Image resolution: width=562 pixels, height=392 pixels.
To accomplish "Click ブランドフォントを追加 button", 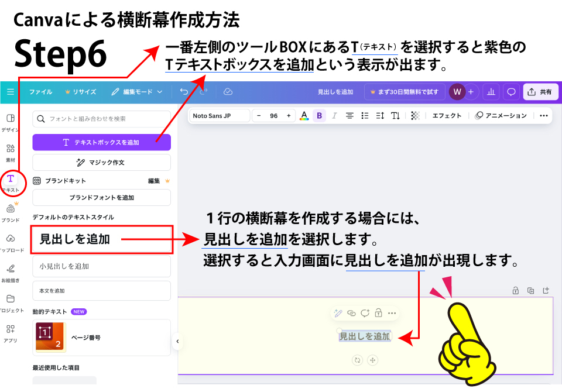I will tap(101, 197).
